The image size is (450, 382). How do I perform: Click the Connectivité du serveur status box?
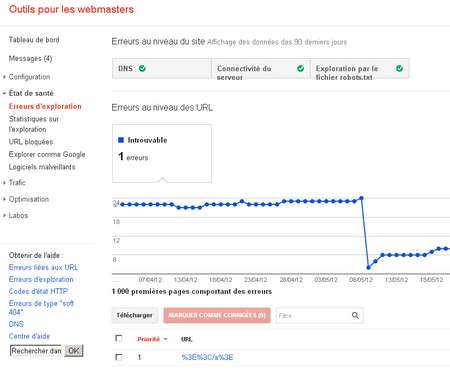261,68
